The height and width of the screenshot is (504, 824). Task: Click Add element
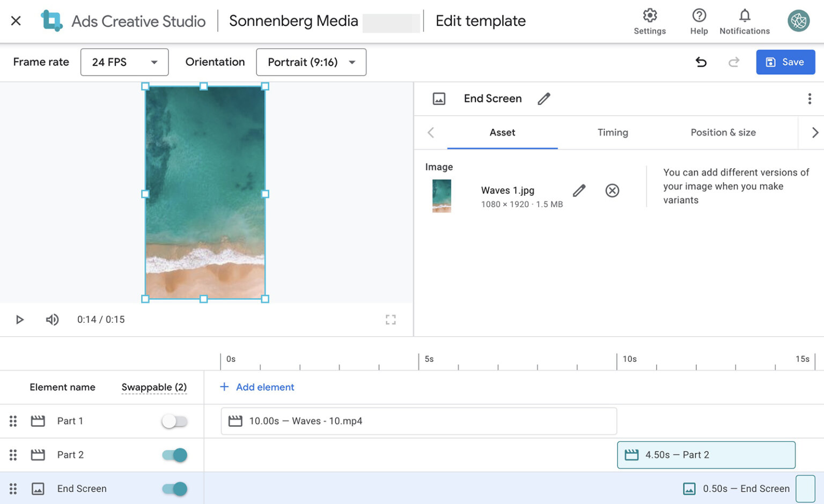pyautogui.click(x=257, y=387)
